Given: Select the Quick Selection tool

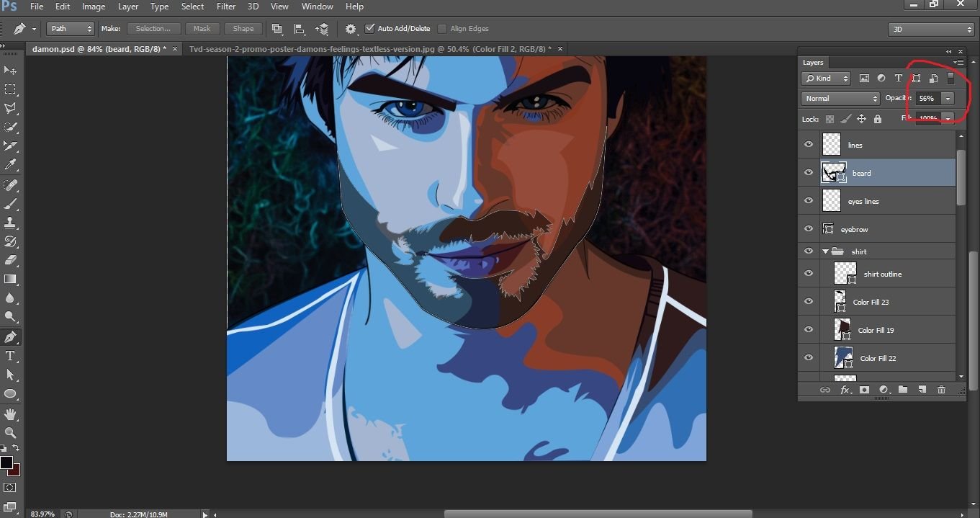Looking at the screenshot, I should point(11,127).
